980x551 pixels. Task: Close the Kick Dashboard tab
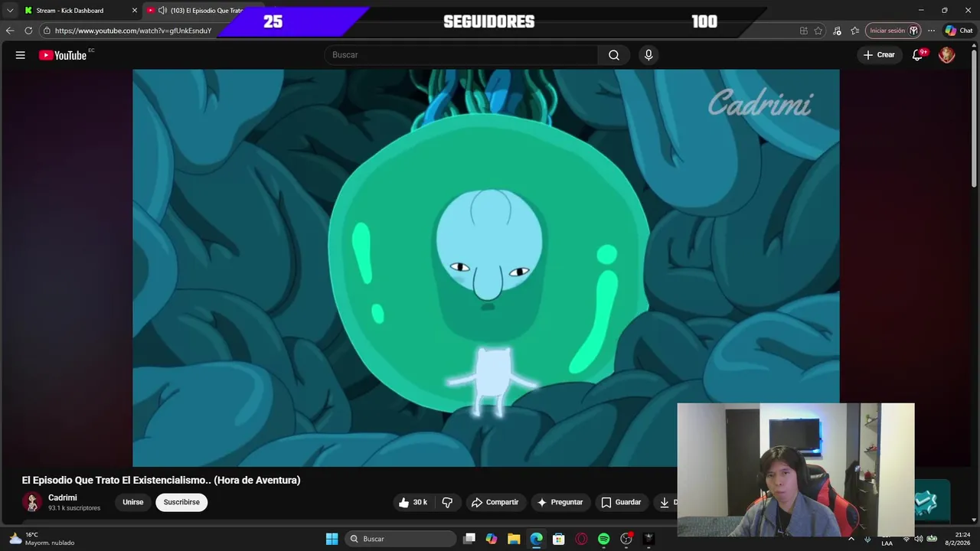pyautogui.click(x=135, y=11)
